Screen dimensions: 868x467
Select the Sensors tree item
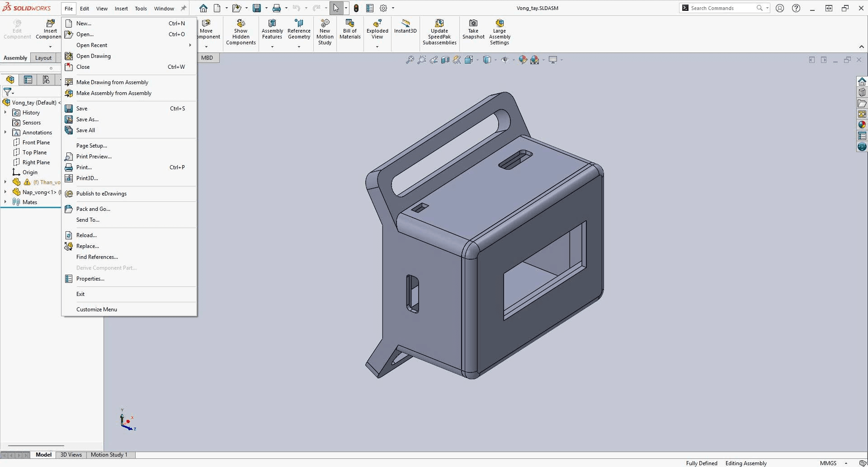pyautogui.click(x=32, y=122)
